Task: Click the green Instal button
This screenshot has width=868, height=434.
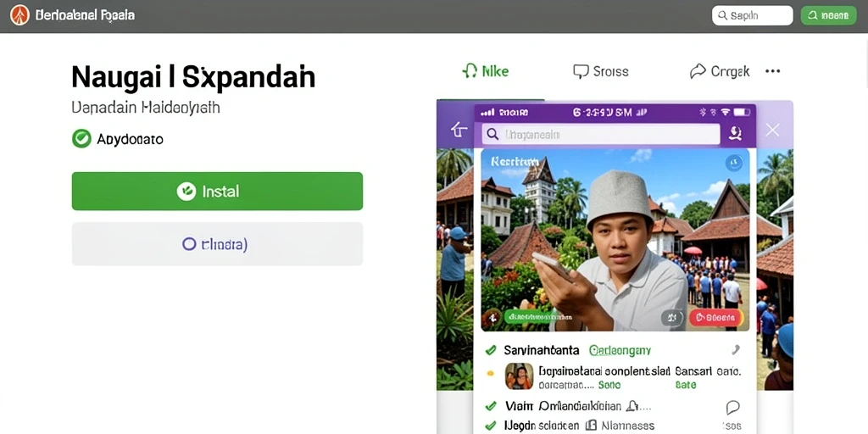Action: pos(217,191)
